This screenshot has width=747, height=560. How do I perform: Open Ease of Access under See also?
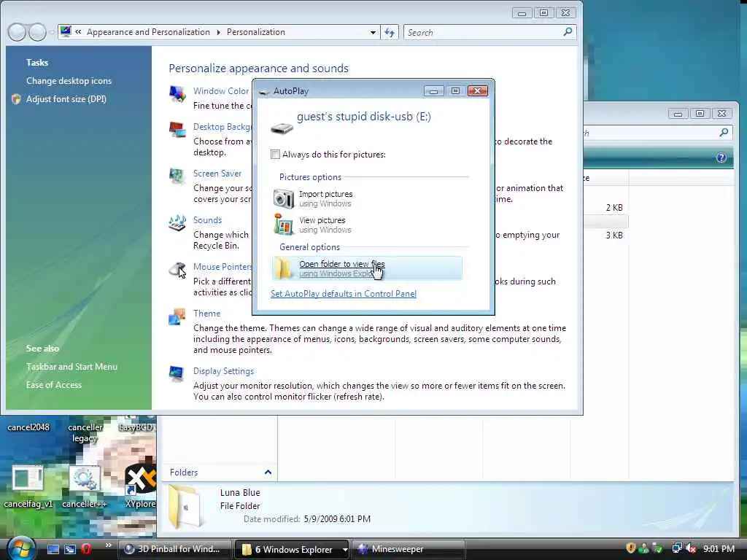pos(54,385)
